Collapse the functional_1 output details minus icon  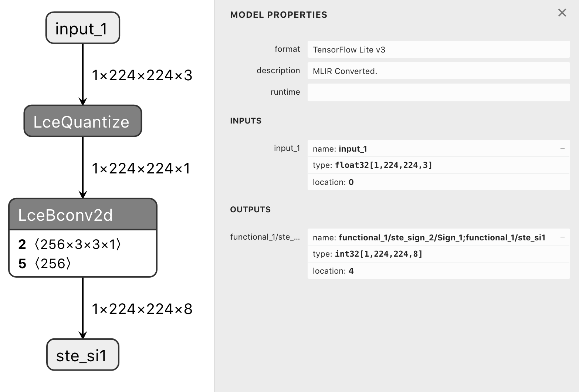pyautogui.click(x=562, y=237)
